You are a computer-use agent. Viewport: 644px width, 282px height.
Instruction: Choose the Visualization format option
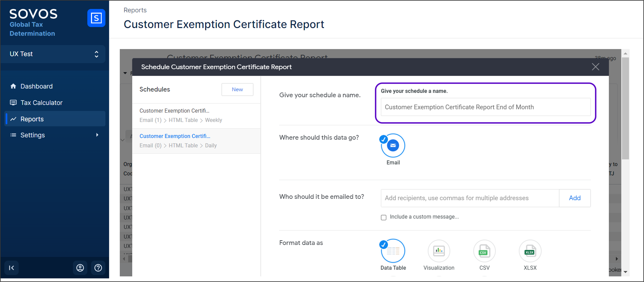pyautogui.click(x=439, y=251)
